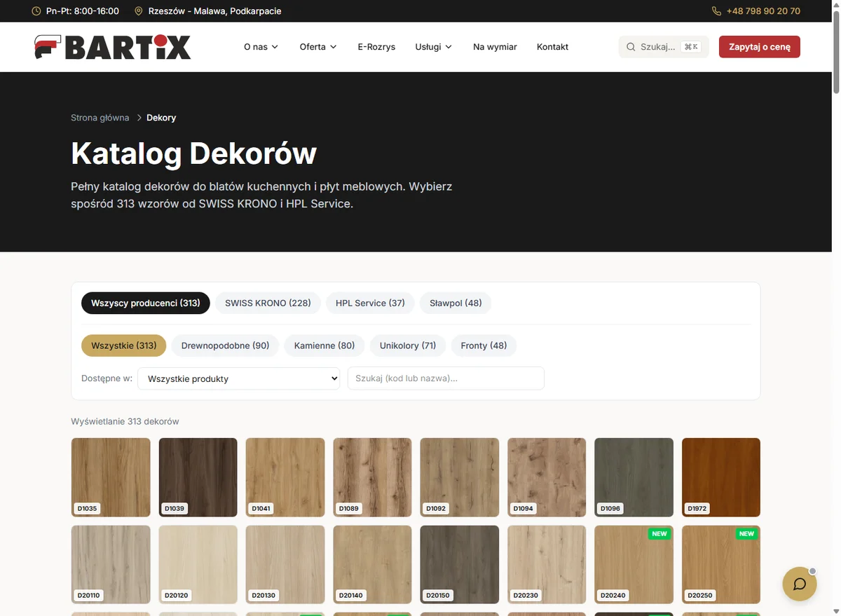
Task: Select 'Wszystkie (313)' category
Action: [124, 345]
